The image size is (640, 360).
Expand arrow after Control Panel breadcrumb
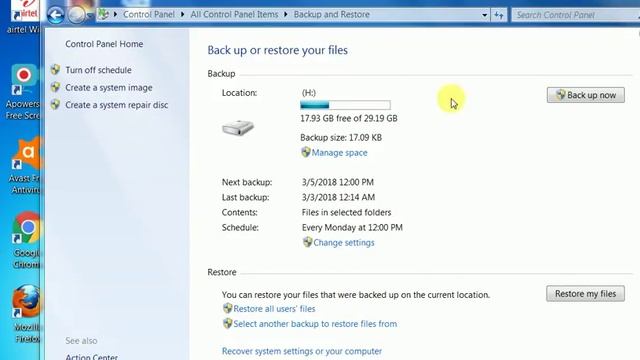point(182,15)
